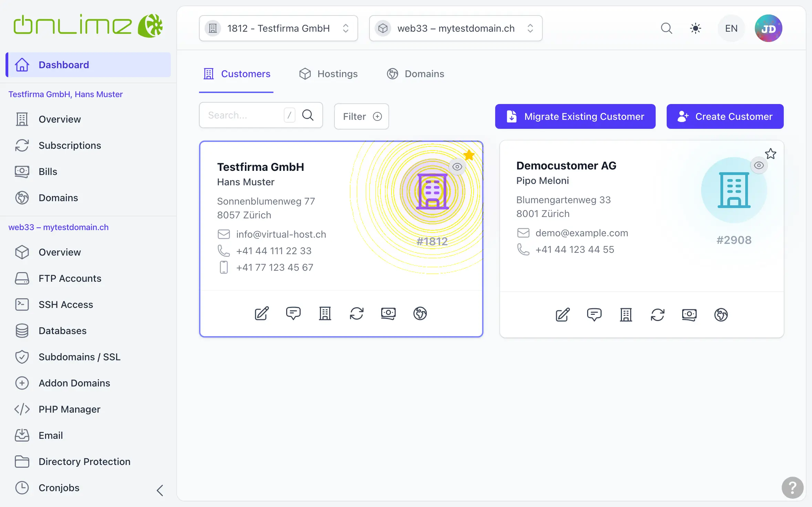Open subscriptions refresh icon on Testfirma GmbH card
Image resolution: width=812 pixels, height=507 pixels.
click(x=357, y=313)
